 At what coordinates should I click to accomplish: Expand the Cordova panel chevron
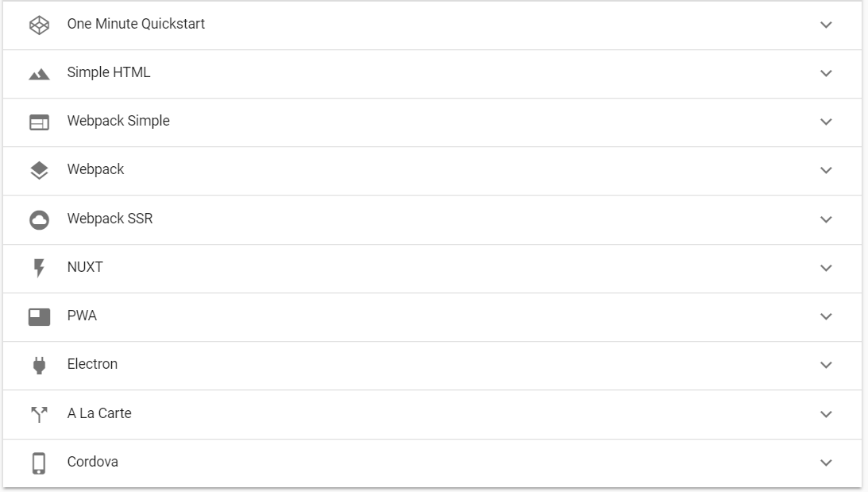826,463
